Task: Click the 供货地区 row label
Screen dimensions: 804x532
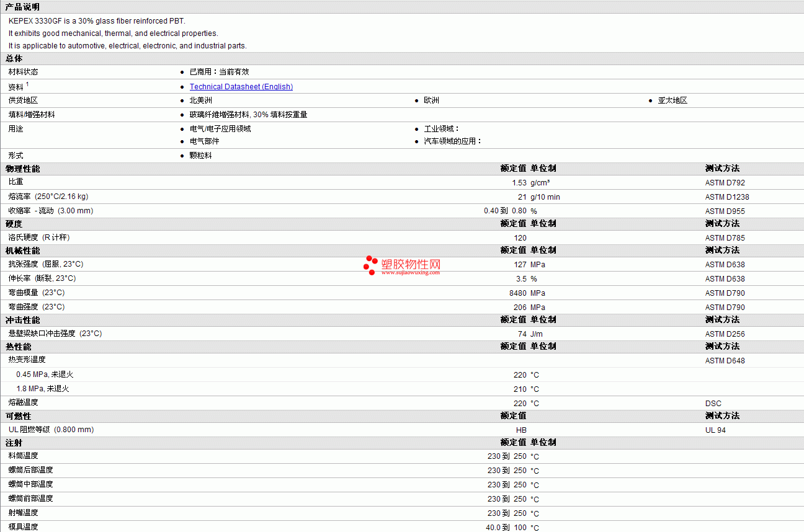Action: click(23, 100)
